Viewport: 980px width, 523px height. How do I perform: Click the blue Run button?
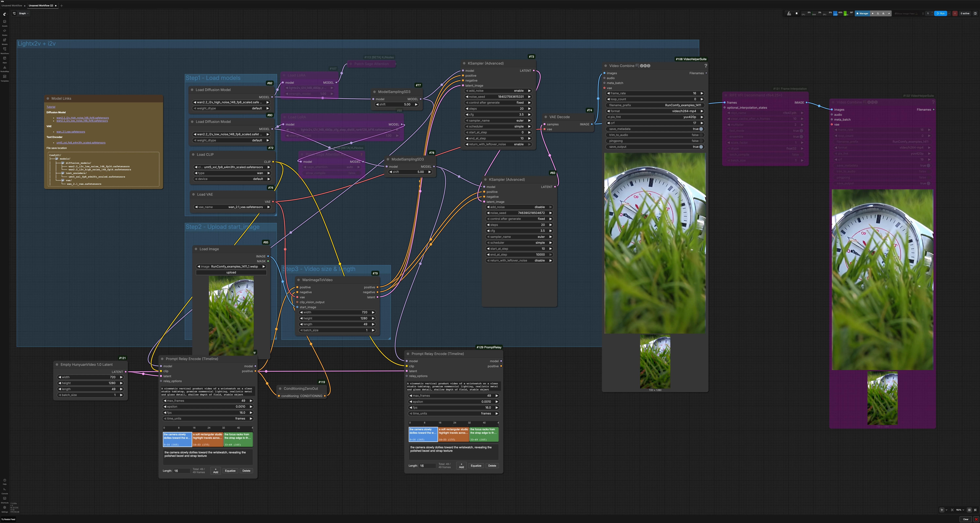(940, 13)
